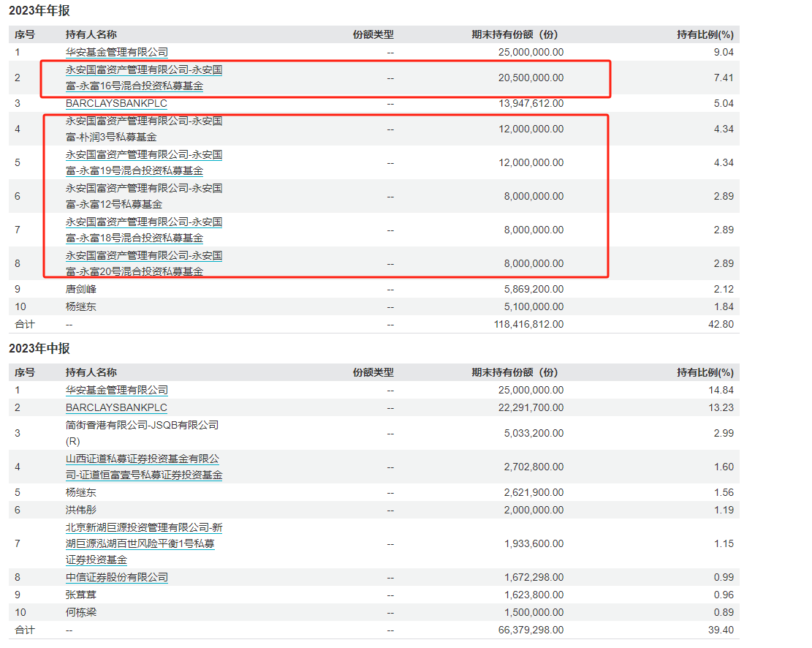Select percentage value 13.23

tap(721, 408)
